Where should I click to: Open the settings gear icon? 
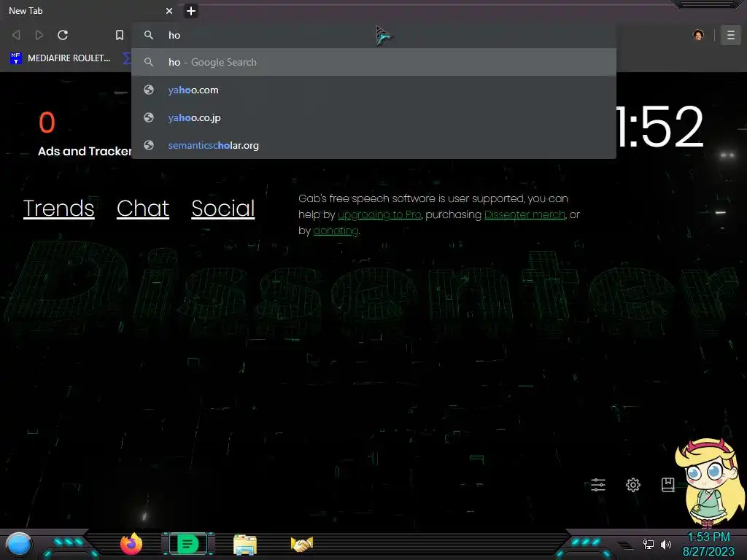pyautogui.click(x=632, y=485)
